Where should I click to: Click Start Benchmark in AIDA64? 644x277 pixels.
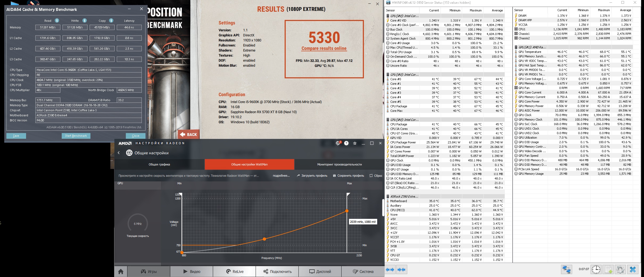tap(76, 136)
